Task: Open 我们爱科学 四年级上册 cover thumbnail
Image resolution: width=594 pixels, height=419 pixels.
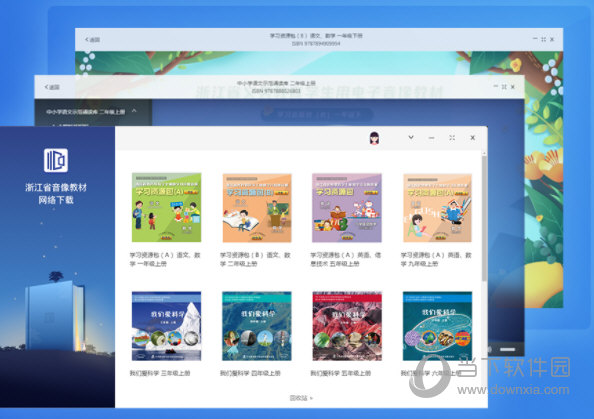Action: (257, 326)
